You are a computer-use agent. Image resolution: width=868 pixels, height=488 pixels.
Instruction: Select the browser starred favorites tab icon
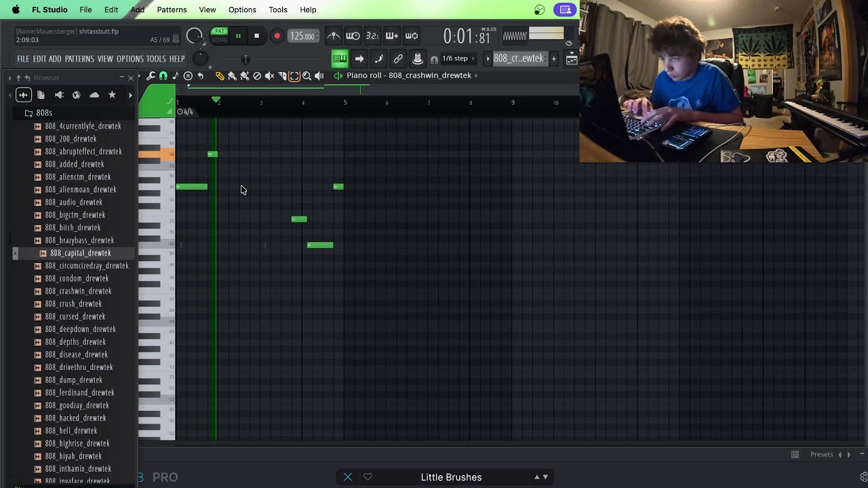point(112,95)
